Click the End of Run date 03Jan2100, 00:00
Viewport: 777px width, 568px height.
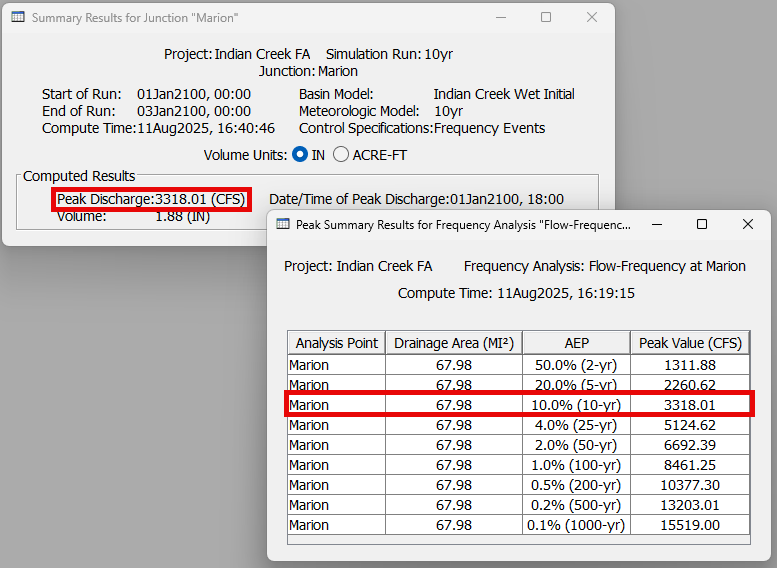coord(194,111)
